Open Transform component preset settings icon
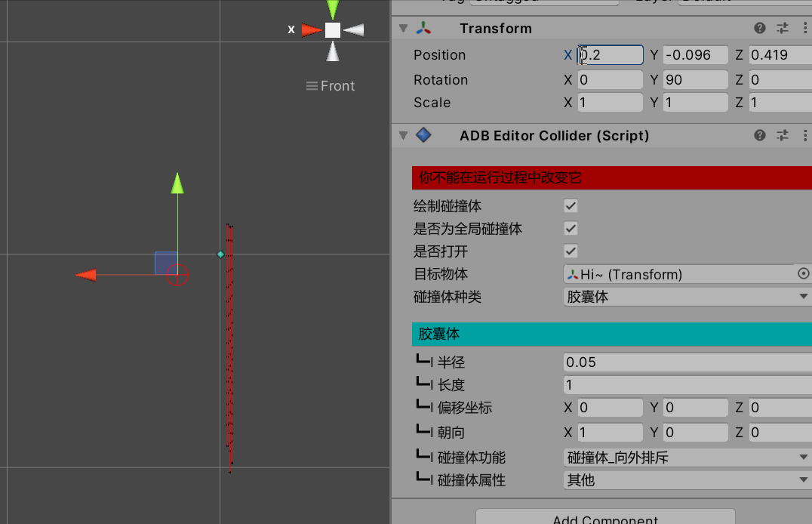Viewport: 812px width, 524px height. (783, 28)
